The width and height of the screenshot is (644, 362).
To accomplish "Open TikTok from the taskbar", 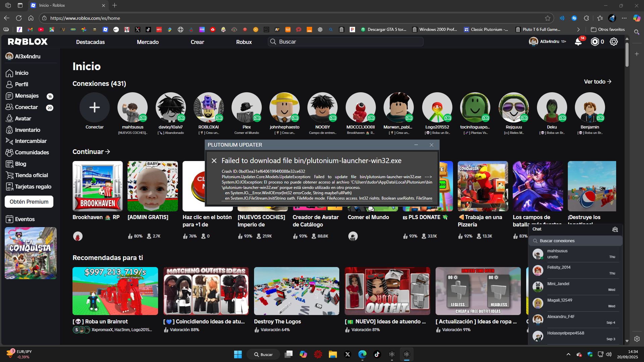I will [x=377, y=354].
